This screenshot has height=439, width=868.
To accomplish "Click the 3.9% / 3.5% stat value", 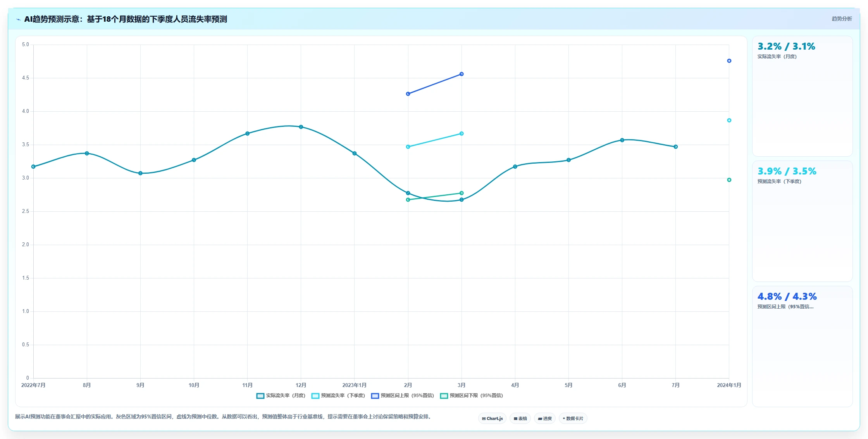I will click(787, 171).
